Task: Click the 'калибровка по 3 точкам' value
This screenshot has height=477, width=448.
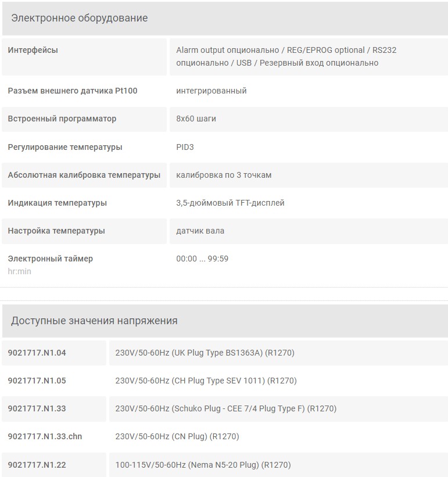Action: tap(224, 175)
